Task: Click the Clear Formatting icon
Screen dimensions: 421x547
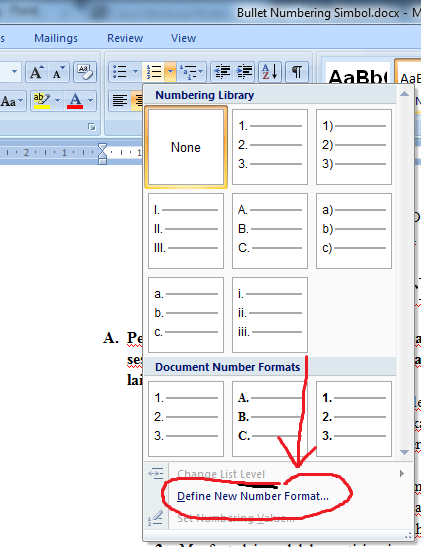Action: (85, 72)
